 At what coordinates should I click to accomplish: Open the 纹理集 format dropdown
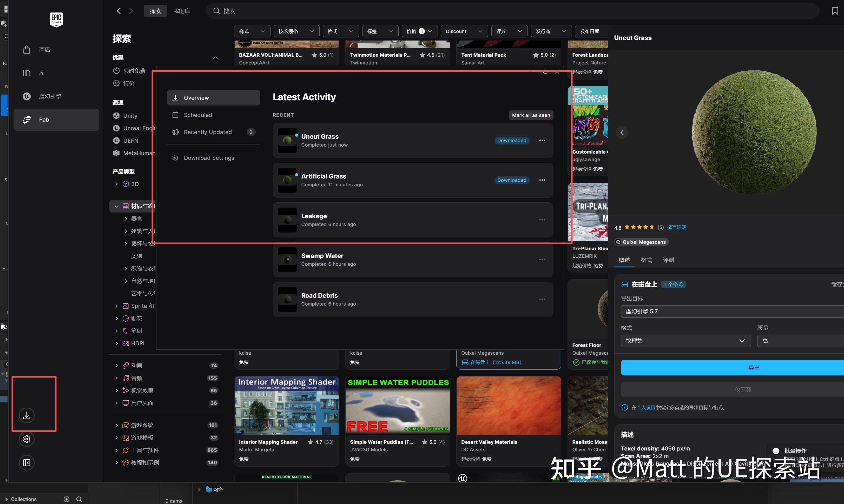[x=685, y=341]
